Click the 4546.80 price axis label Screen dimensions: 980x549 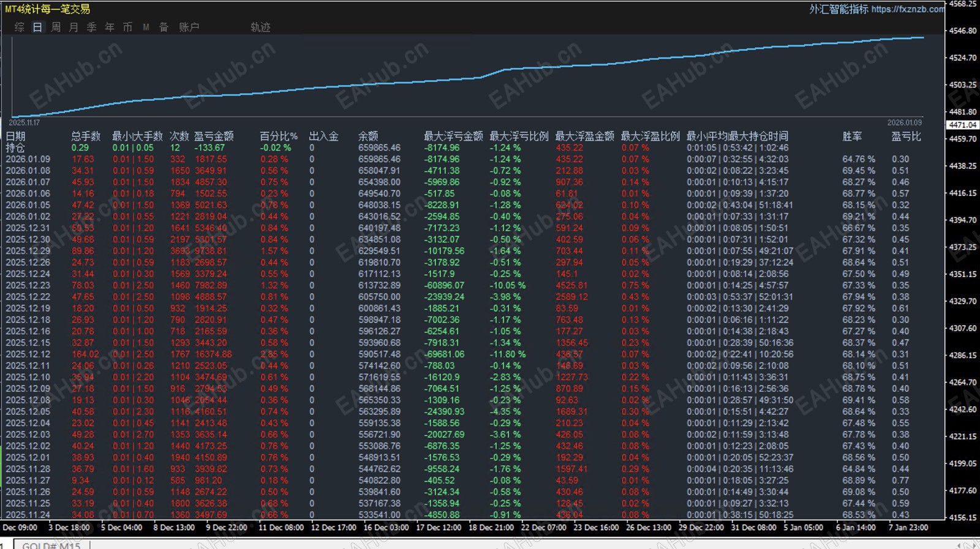click(x=963, y=31)
